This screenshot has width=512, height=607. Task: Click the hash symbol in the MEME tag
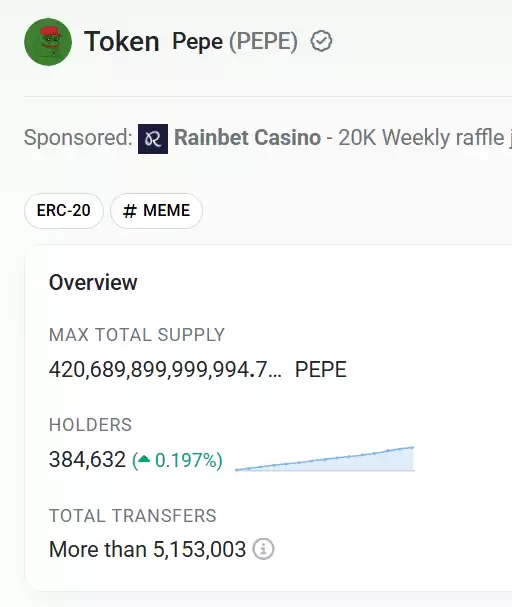coord(129,211)
